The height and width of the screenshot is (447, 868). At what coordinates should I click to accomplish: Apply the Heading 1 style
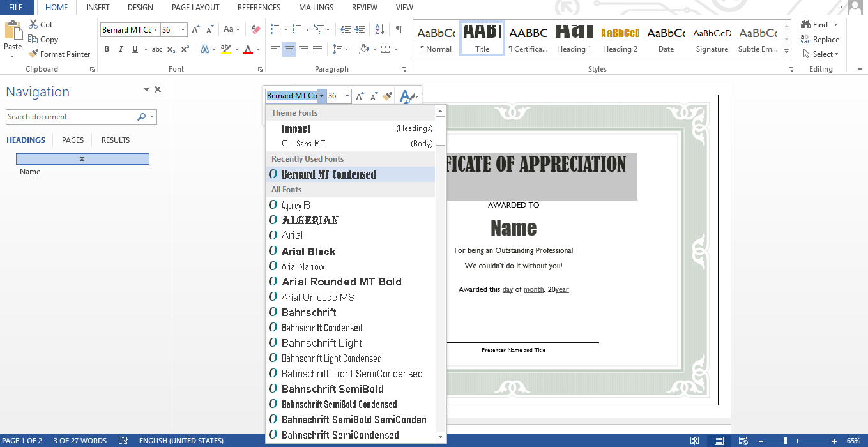point(574,37)
